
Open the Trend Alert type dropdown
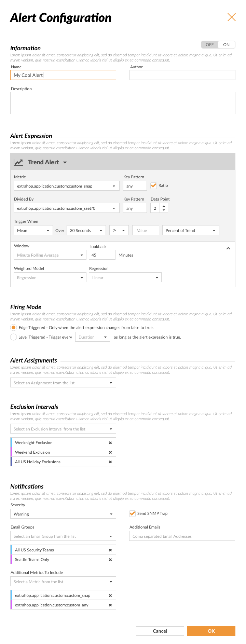pos(65,162)
